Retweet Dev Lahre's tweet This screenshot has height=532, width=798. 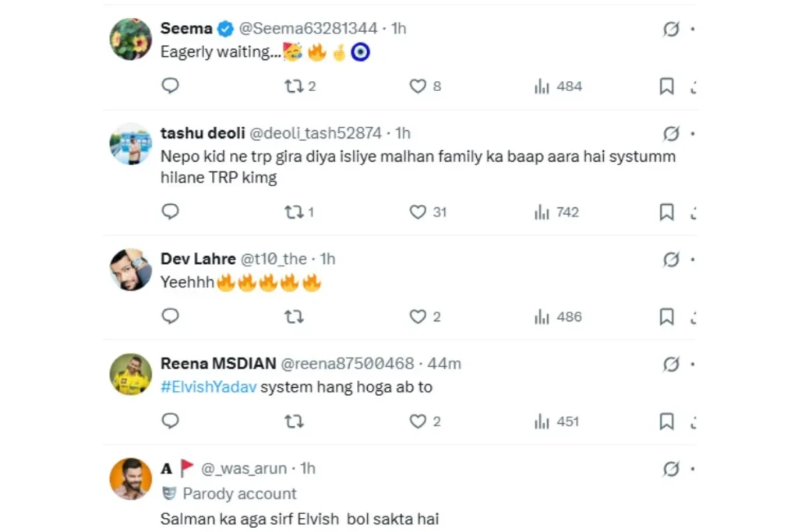pos(294,316)
